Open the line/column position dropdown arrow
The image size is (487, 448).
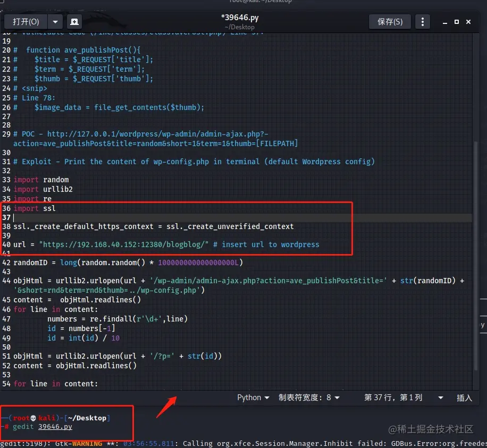coord(440,398)
